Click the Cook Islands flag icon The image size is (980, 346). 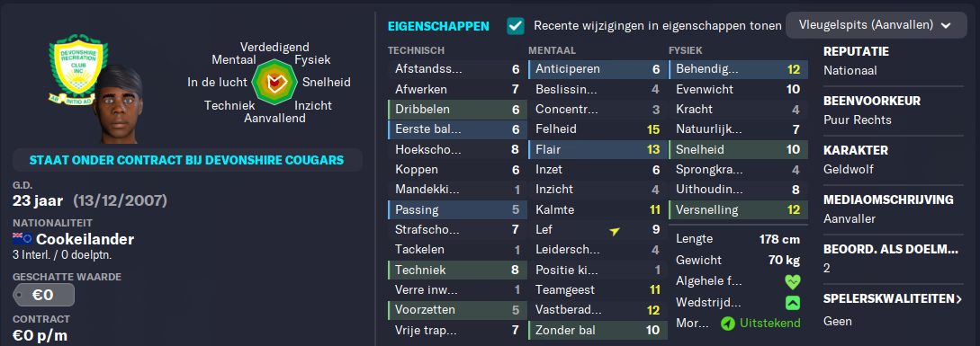22,238
